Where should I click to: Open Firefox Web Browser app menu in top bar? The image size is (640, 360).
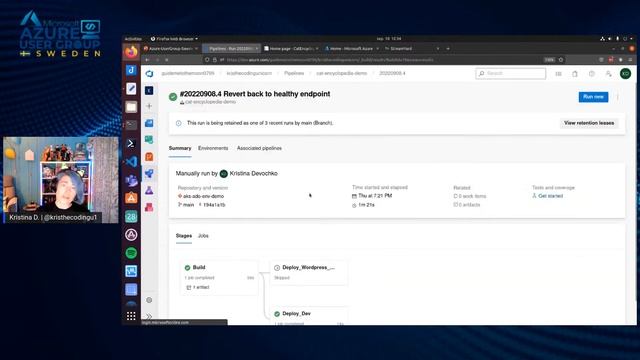[x=174, y=39]
